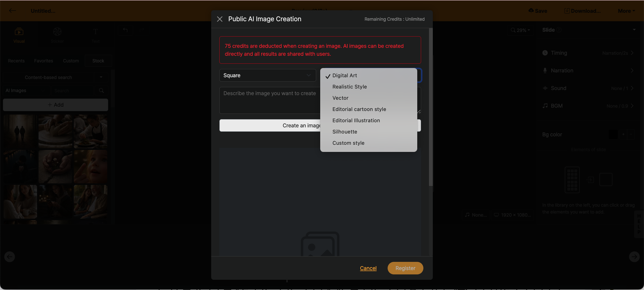Go to next slide arrow
The image size is (644, 290).
(x=634, y=256)
